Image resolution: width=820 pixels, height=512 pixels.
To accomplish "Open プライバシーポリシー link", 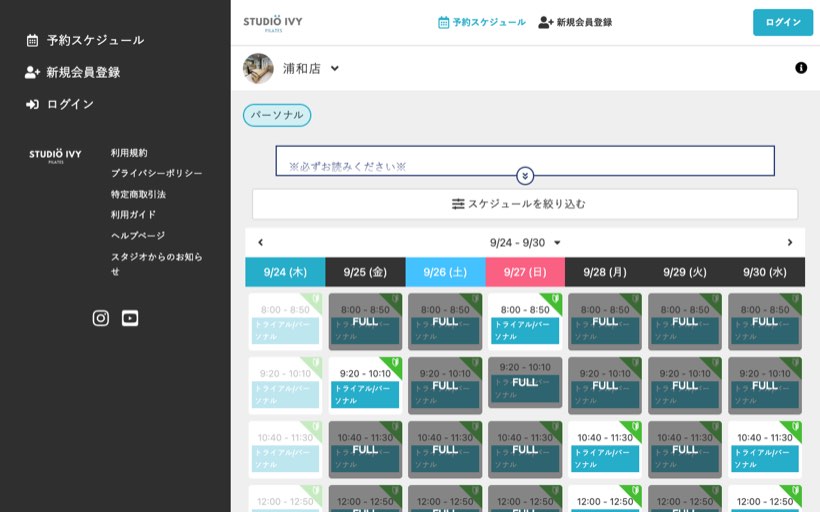I will coord(156,173).
